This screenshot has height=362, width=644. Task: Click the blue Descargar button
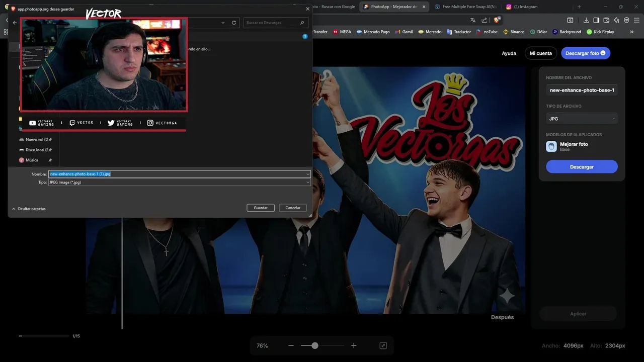click(x=582, y=166)
